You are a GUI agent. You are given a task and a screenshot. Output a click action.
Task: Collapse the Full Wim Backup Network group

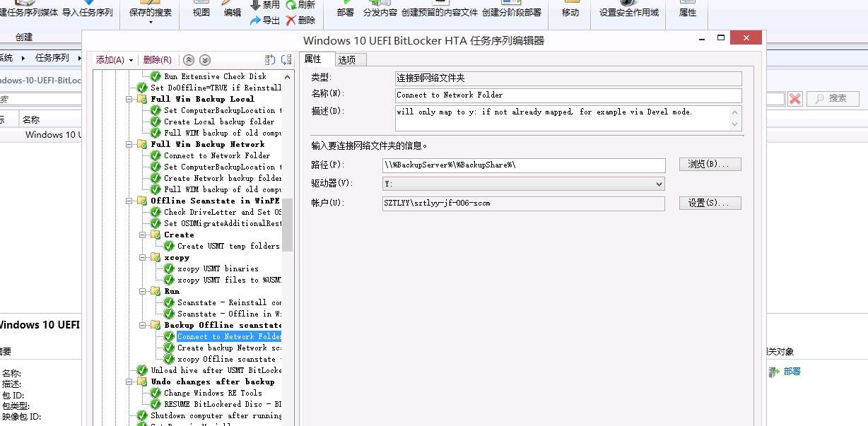129,144
